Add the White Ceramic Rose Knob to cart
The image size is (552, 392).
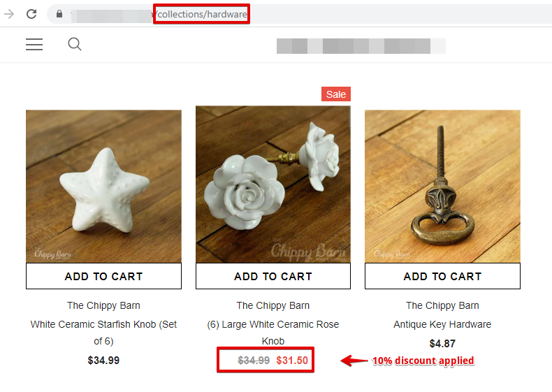pos(273,276)
